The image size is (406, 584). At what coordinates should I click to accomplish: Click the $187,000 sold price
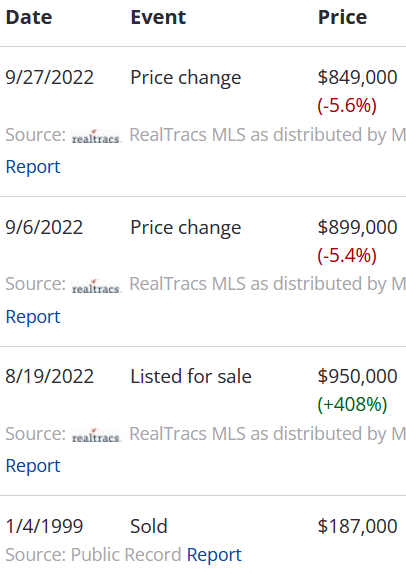click(357, 526)
